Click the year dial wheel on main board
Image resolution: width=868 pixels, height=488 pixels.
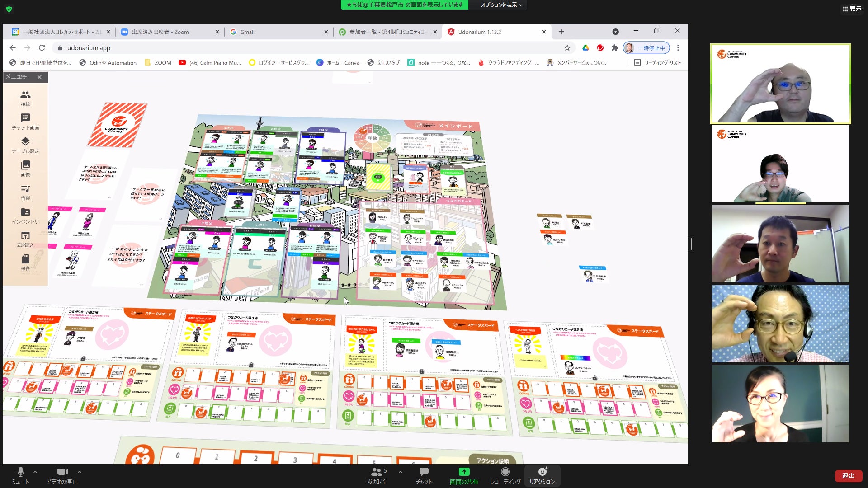[x=372, y=138]
